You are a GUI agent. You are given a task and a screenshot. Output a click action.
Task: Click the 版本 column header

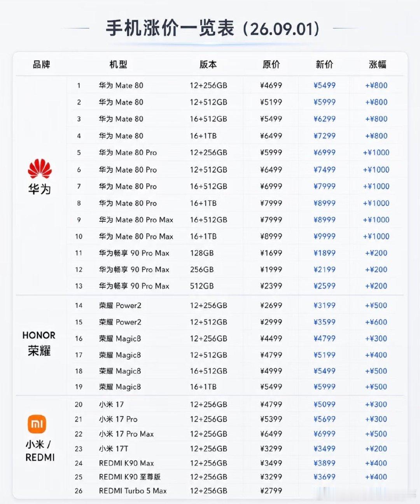click(x=208, y=65)
